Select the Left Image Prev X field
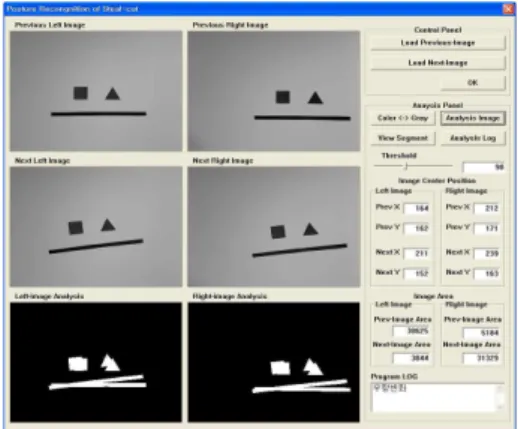The width and height of the screenshot is (518, 429). coord(416,209)
